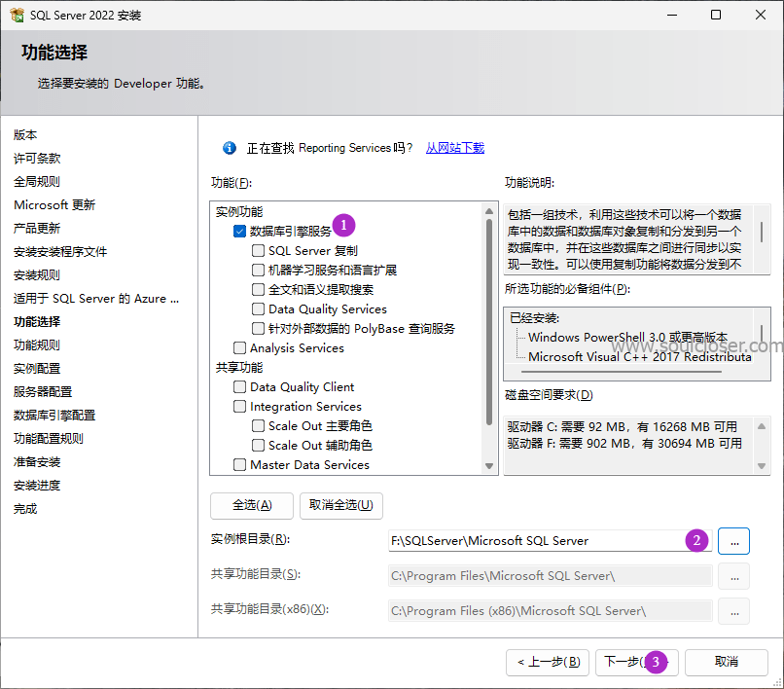Click the SQL Server setup title bar icon
This screenshot has height=689, width=784.
[17, 15]
